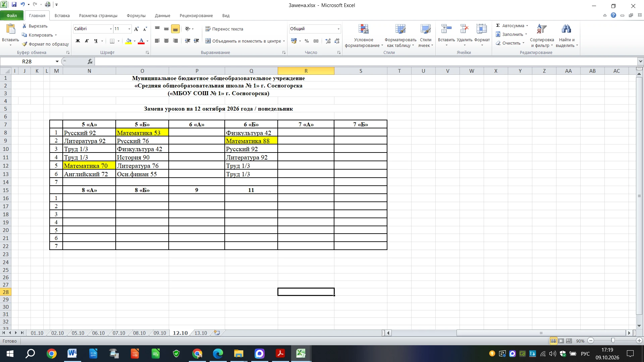The image size is (644, 362).
Task: Click the zoom slider handle
Action: (613, 341)
